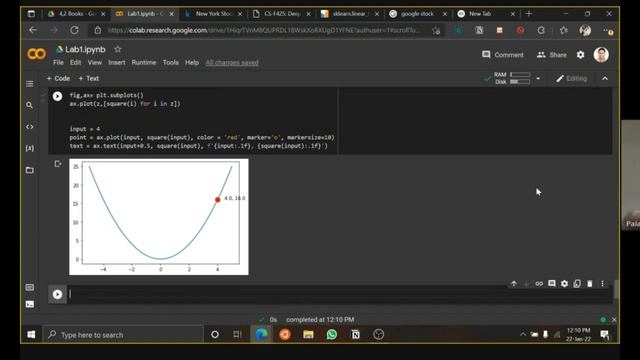
Task: Mirror cell in tab icon
Action: point(577,283)
